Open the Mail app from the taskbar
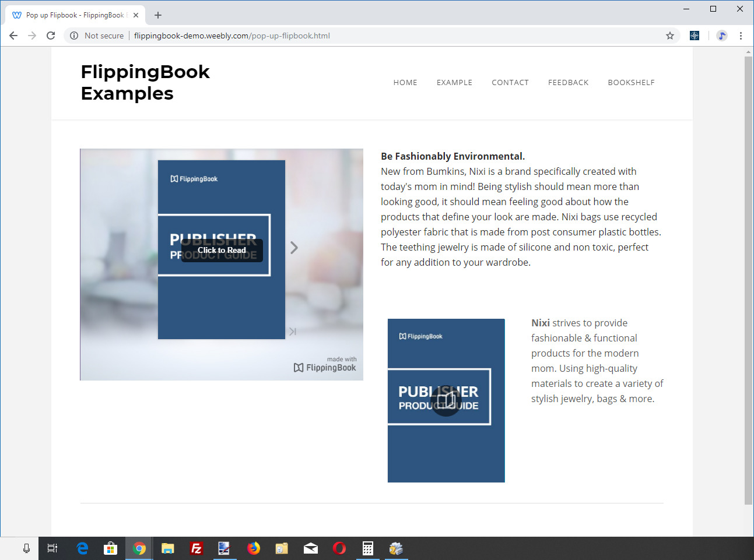Screen dimensions: 754x560 311,548
